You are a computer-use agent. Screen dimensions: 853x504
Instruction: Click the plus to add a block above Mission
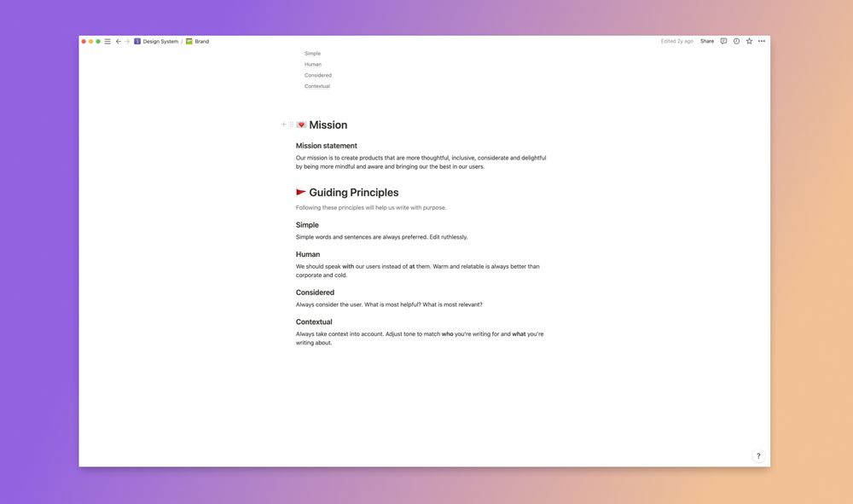click(x=282, y=124)
